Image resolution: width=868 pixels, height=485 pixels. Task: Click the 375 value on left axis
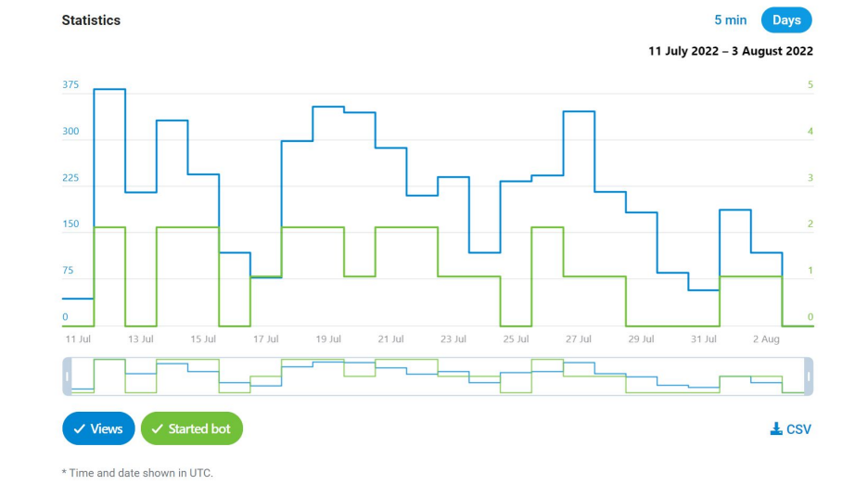tap(70, 85)
